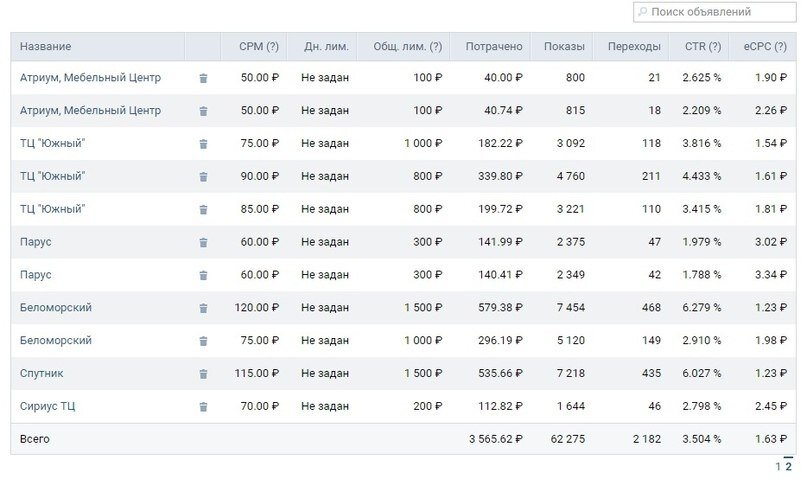The width and height of the screenshot is (807, 479).
Task: Select page 2 in pagination
Action: (788, 467)
